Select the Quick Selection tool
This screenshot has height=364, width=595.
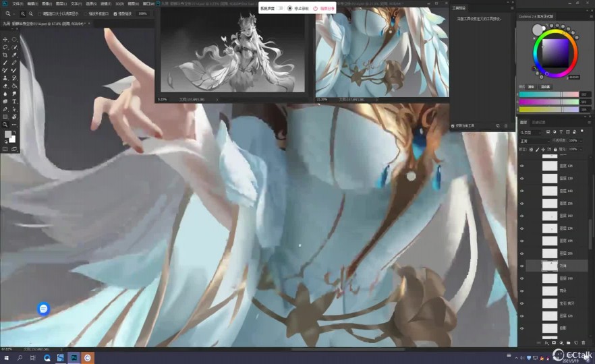coord(14,47)
